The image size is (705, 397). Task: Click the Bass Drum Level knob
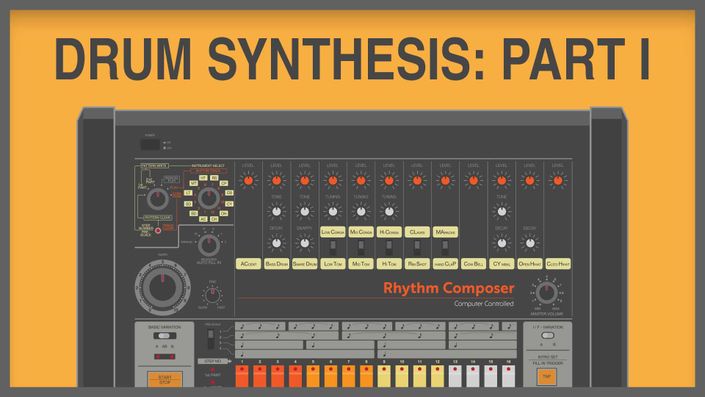tap(276, 181)
